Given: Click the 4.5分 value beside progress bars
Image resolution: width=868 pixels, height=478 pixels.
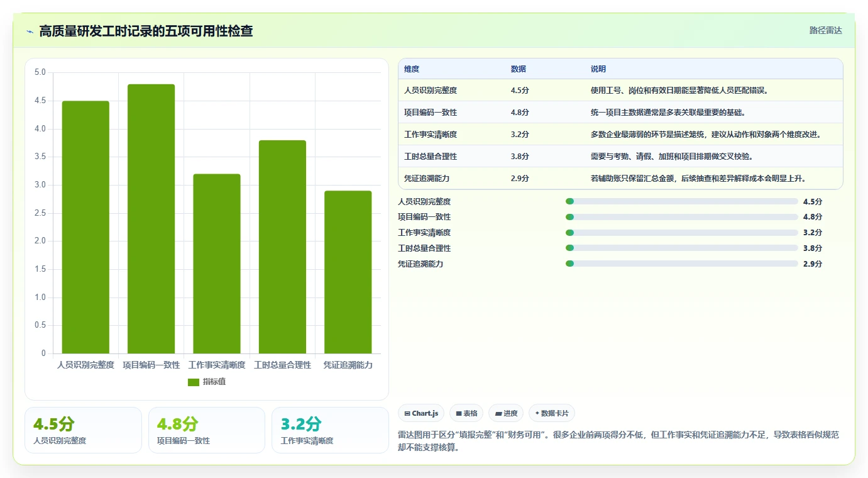Looking at the screenshot, I should click(813, 201).
